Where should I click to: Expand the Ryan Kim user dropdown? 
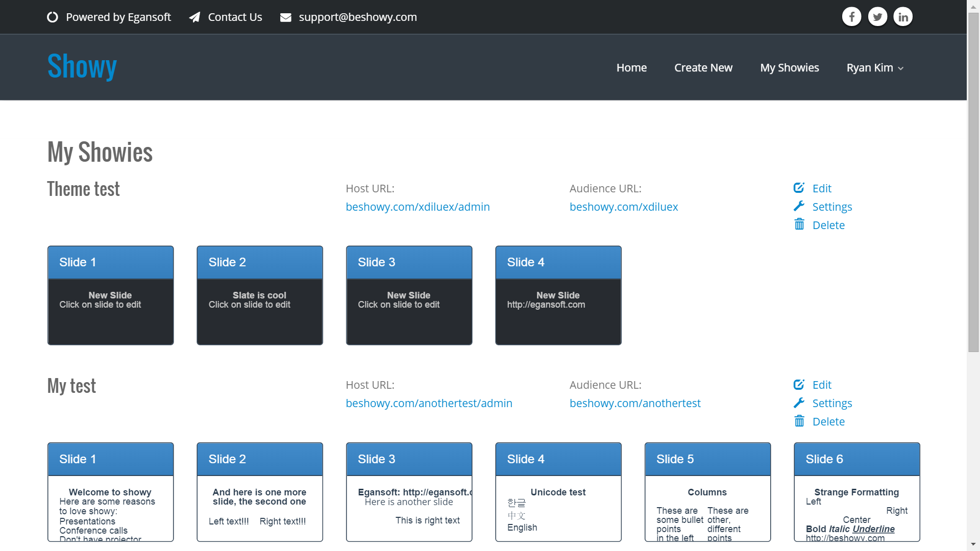875,68
